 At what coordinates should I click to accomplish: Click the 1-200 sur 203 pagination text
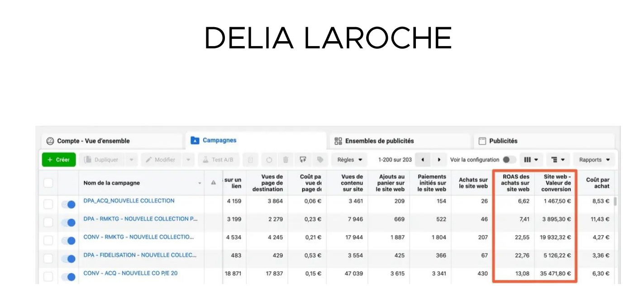tap(395, 160)
